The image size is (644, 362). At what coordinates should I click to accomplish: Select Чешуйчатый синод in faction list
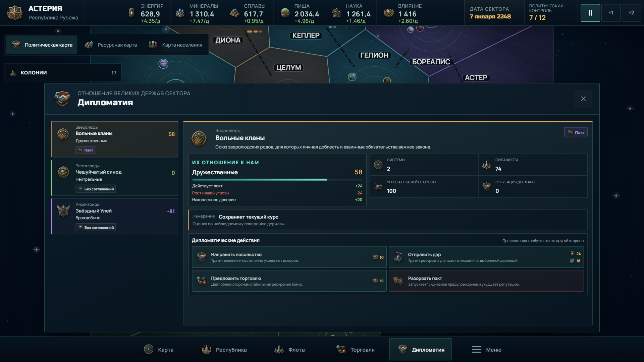coord(115,178)
